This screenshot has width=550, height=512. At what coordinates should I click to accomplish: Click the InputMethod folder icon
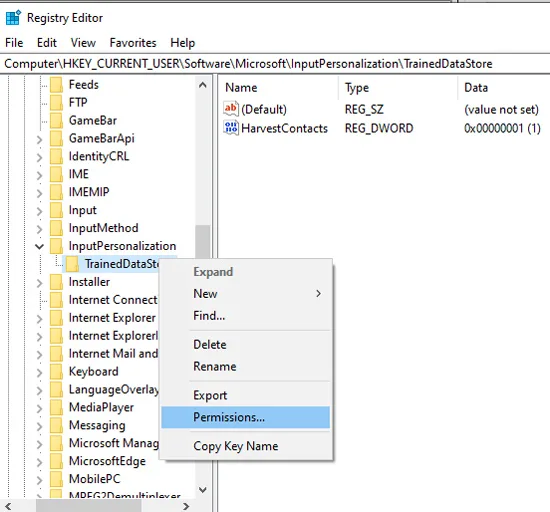click(56, 228)
